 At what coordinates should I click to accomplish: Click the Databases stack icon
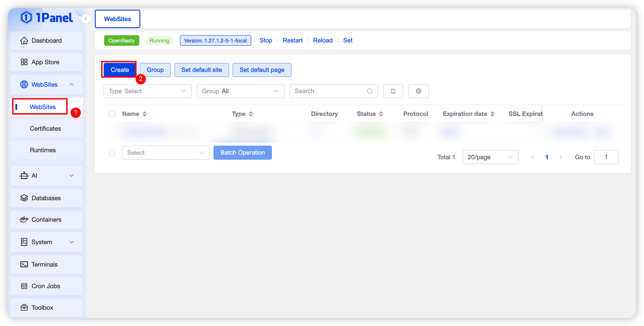(x=24, y=198)
